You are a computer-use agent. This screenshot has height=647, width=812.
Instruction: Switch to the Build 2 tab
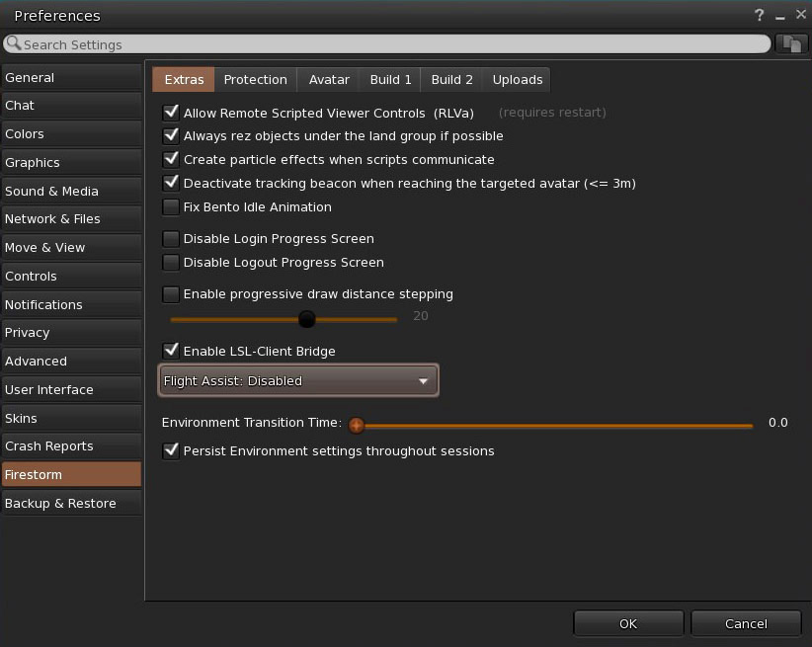[x=451, y=80]
